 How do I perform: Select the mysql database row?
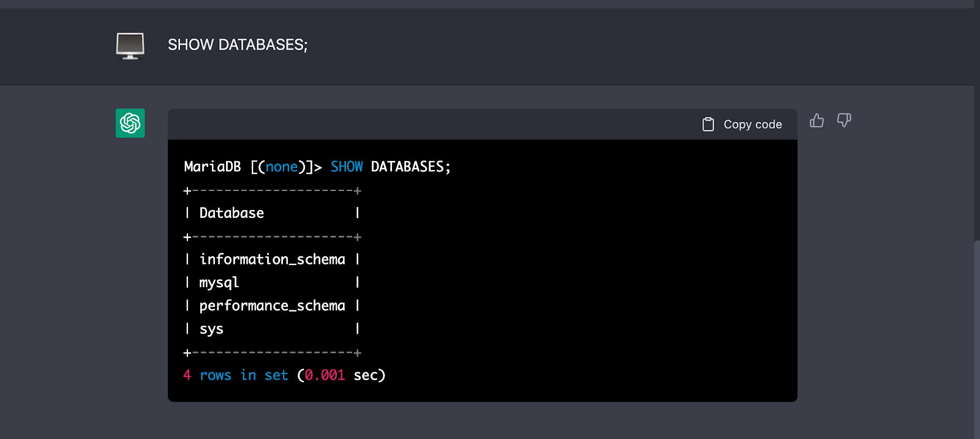tap(219, 282)
